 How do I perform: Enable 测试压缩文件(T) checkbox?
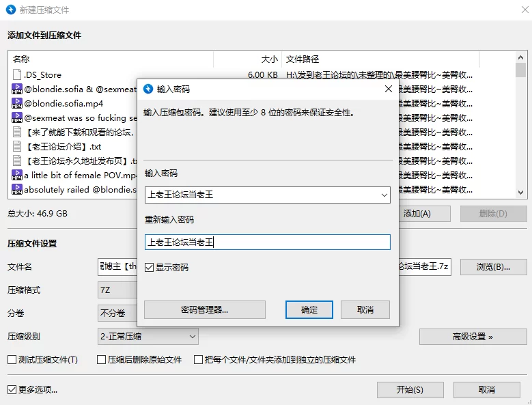click(x=12, y=359)
